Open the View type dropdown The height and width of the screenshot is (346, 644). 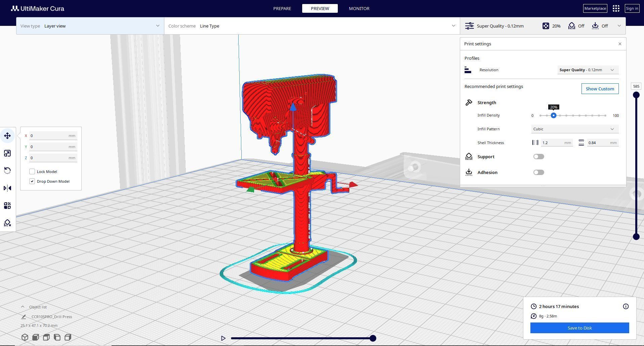coord(90,26)
